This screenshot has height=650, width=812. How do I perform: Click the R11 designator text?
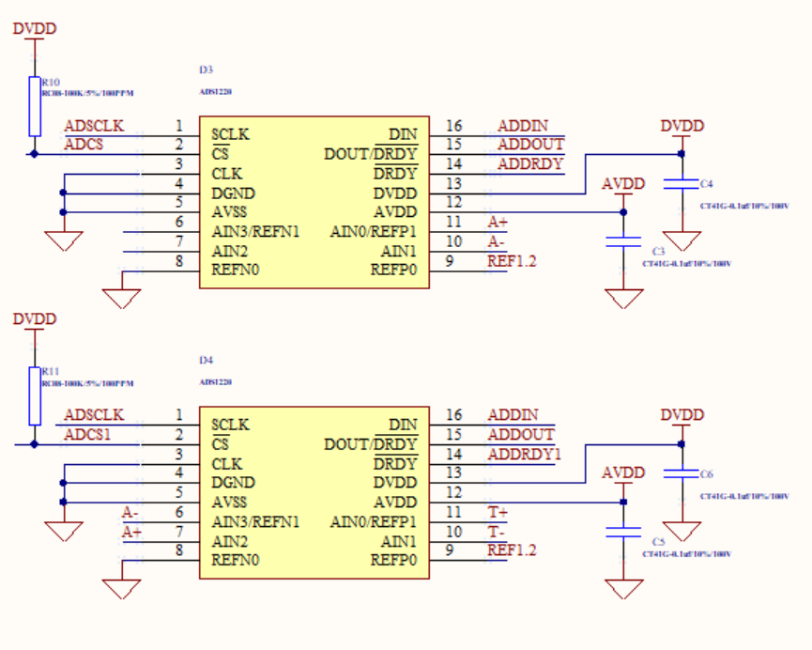(x=51, y=372)
